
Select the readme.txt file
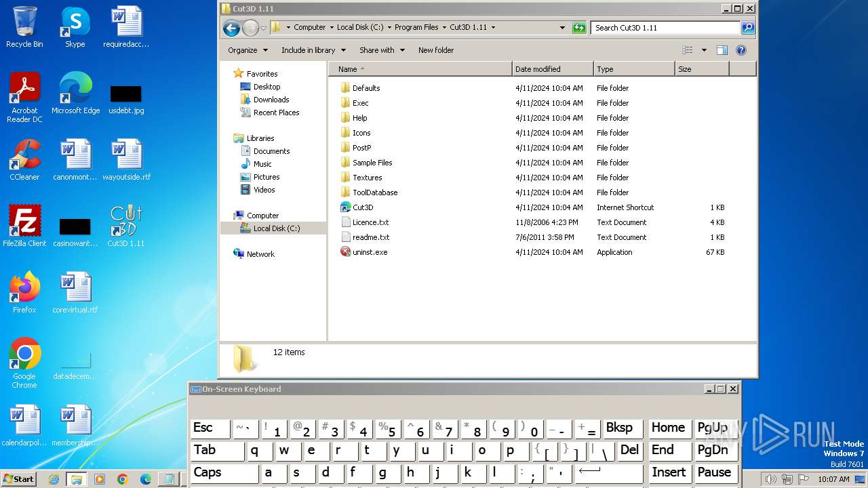pos(365,237)
